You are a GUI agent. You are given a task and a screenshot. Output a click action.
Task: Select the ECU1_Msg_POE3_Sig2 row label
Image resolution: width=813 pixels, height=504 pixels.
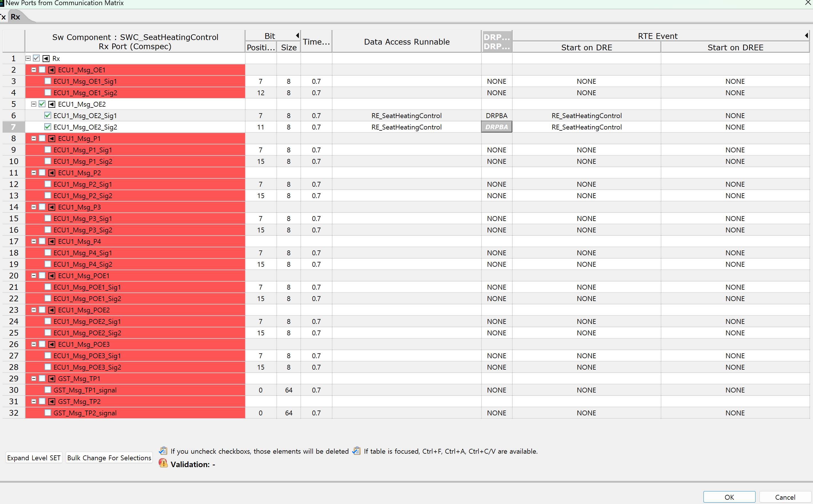87,367
